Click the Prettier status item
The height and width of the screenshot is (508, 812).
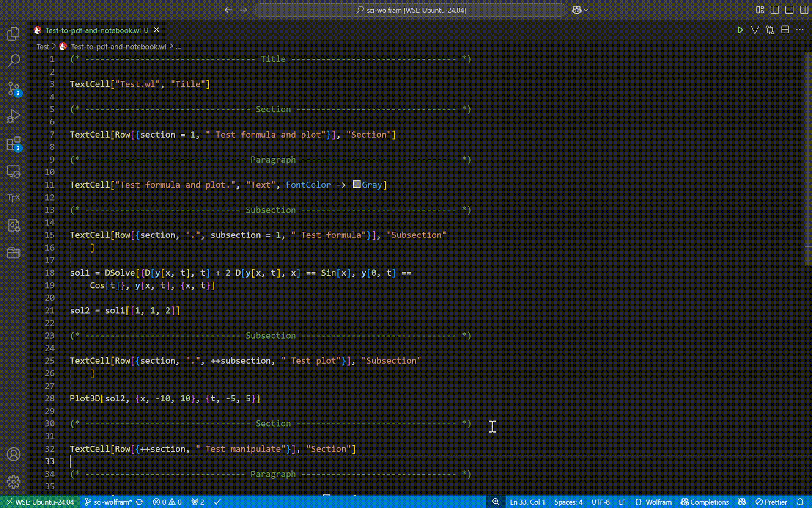click(771, 502)
